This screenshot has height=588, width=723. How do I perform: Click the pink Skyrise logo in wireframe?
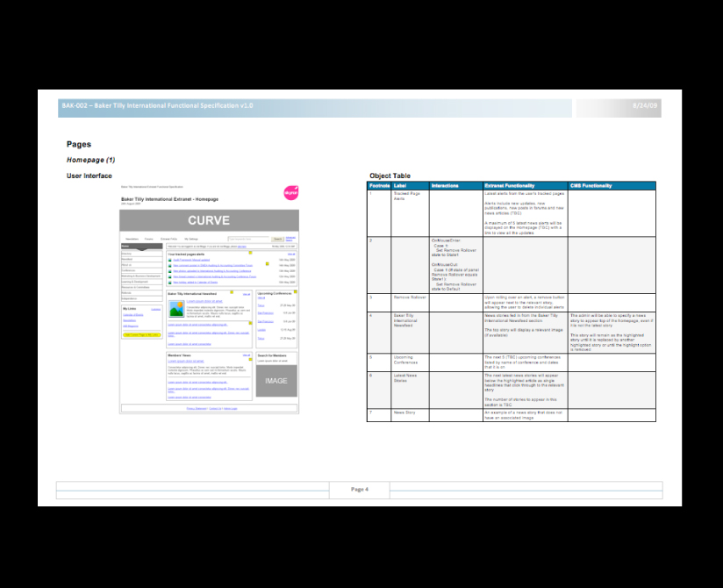pos(291,192)
